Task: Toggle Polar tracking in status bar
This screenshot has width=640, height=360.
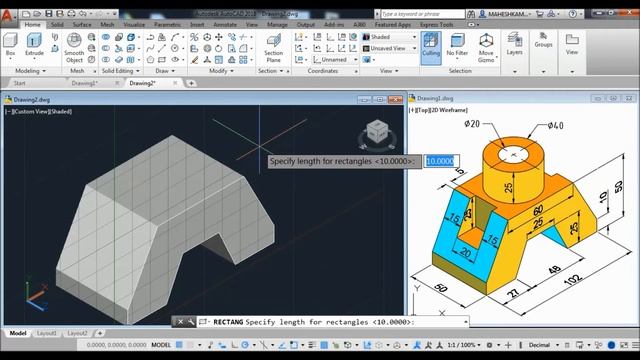Action: click(245, 345)
